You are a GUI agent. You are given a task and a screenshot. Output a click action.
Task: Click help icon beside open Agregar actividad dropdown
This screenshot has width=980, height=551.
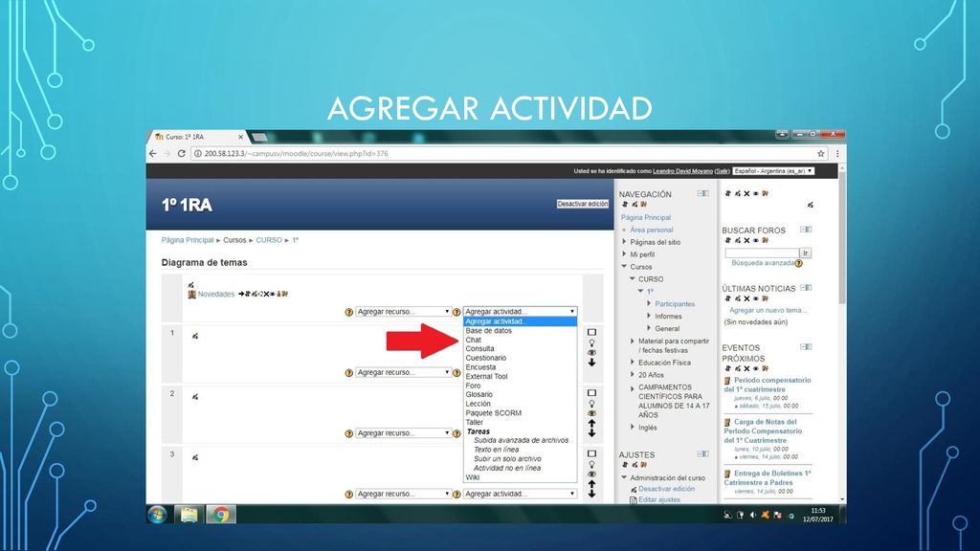[457, 312]
